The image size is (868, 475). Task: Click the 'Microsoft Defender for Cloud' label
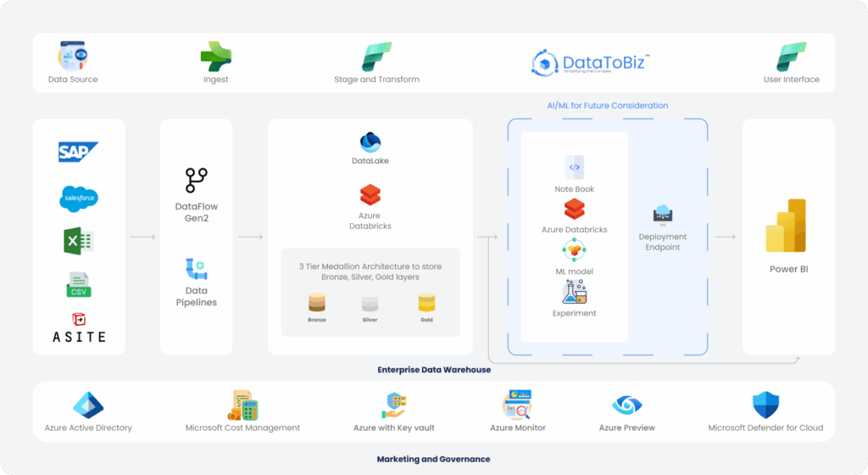765,428
